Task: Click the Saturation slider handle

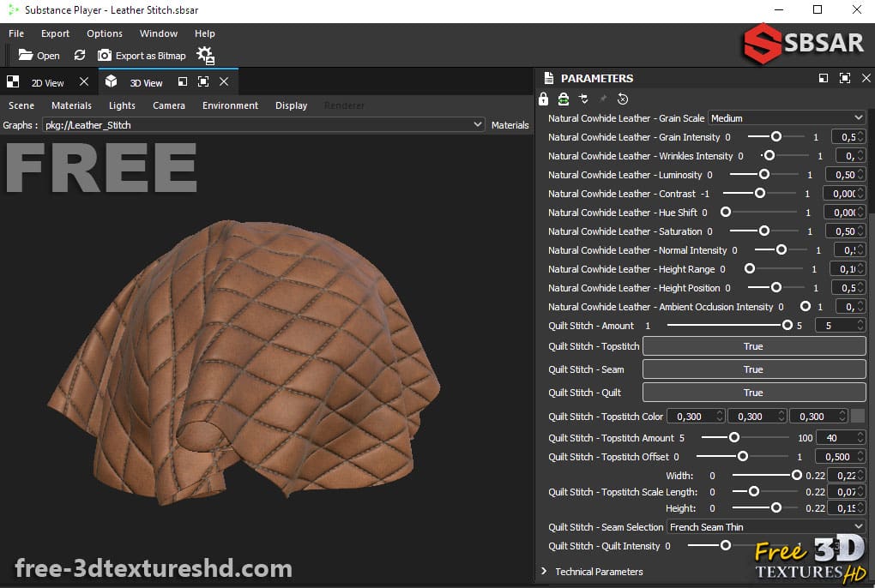Action: pos(764,231)
